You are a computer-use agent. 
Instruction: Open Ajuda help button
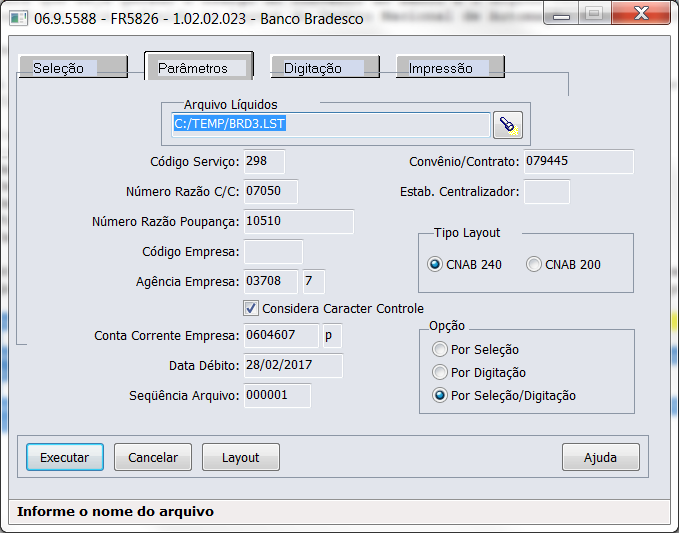pos(601,457)
